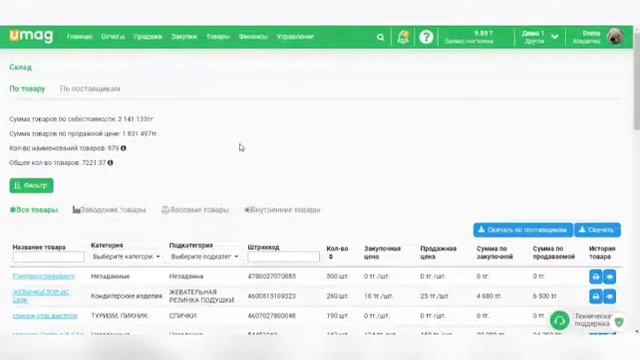Click the Сумма по продаваемой column header
640x360 pixels.
pyautogui.click(x=553, y=253)
